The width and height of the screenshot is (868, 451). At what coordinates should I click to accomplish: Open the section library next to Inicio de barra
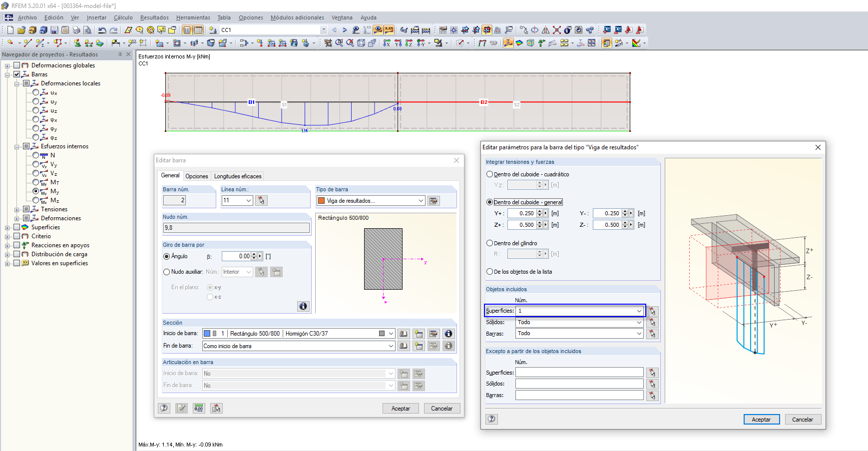[x=404, y=334]
